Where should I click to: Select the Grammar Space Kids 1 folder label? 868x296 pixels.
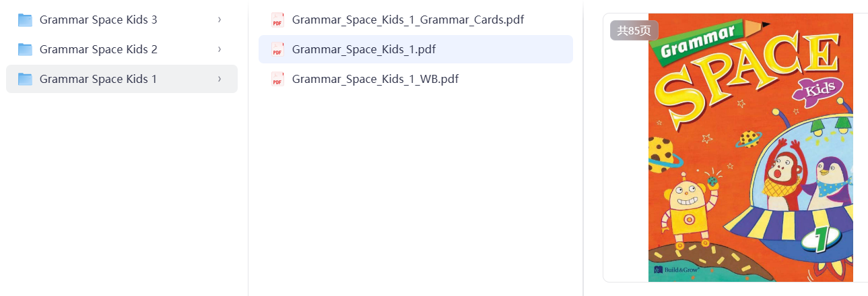point(98,79)
